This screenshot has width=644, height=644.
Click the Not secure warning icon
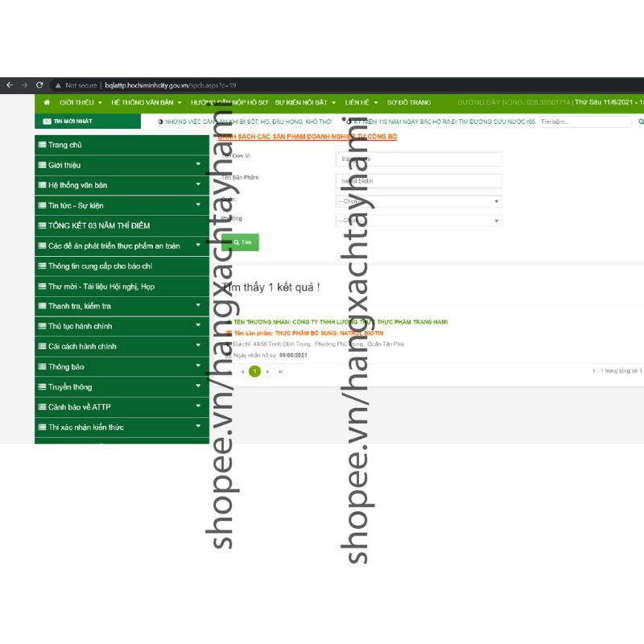click(x=58, y=85)
